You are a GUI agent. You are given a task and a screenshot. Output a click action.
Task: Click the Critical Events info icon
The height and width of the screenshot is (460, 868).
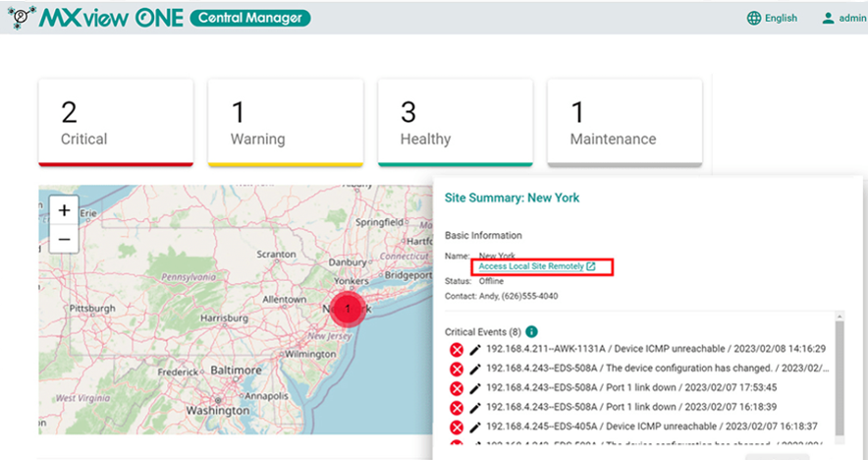(x=531, y=331)
